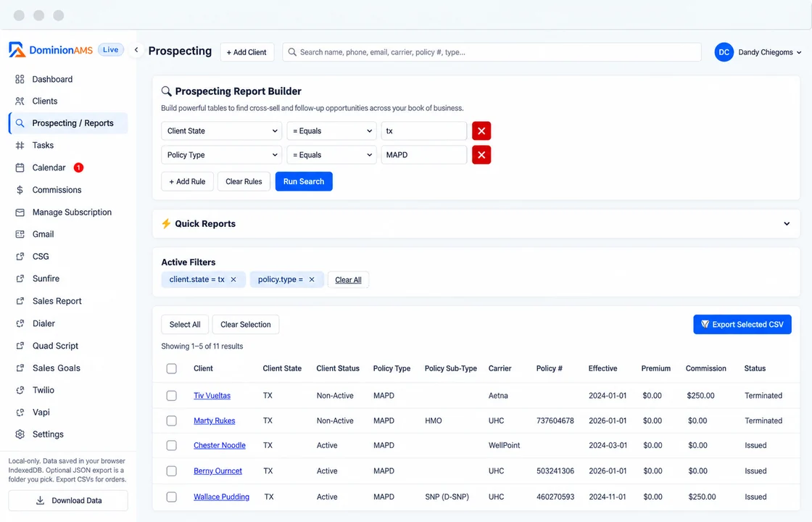Check the Tiv Vueltas row checkbox
The height and width of the screenshot is (522, 812).
coord(171,396)
